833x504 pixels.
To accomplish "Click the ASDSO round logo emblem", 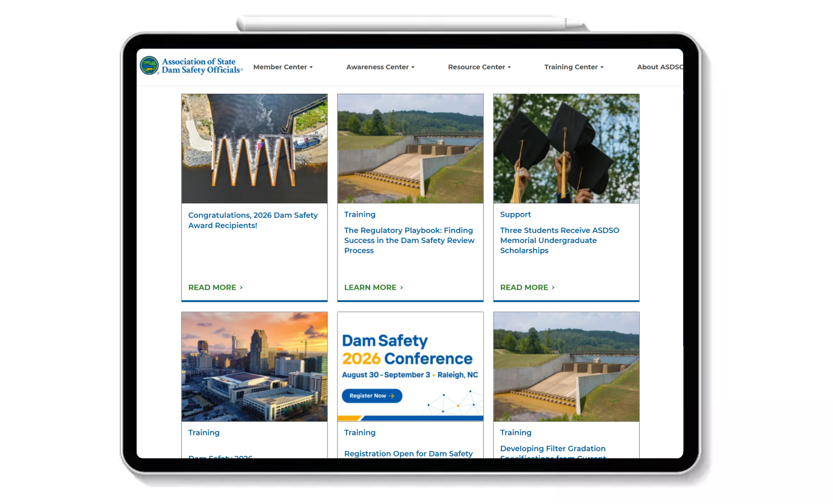I will [149, 66].
